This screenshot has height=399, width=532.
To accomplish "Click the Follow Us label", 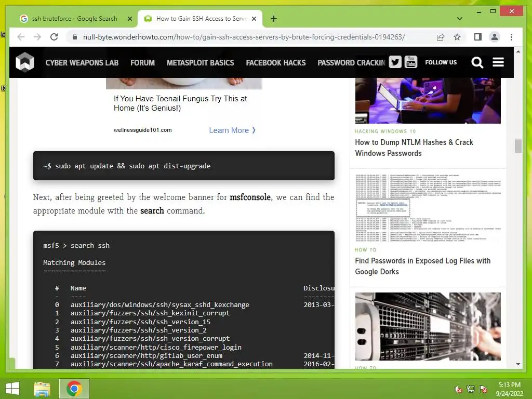I will pyautogui.click(x=441, y=62).
